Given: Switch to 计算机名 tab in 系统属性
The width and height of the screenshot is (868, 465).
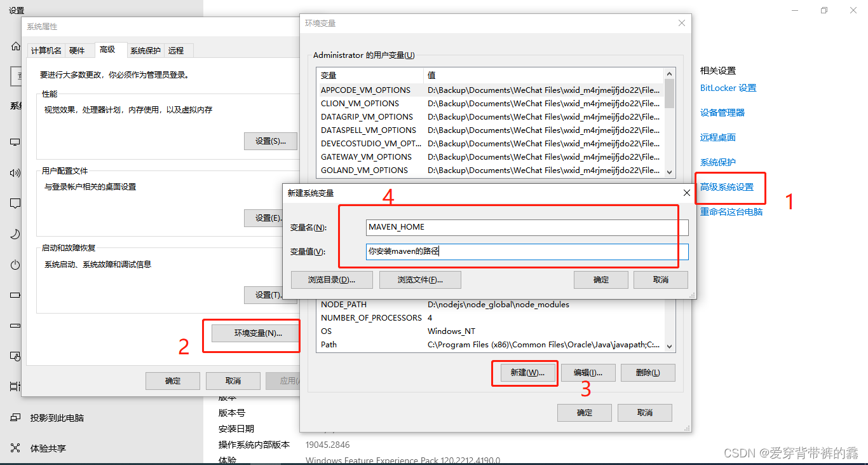Looking at the screenshot, I should [46, 50].
